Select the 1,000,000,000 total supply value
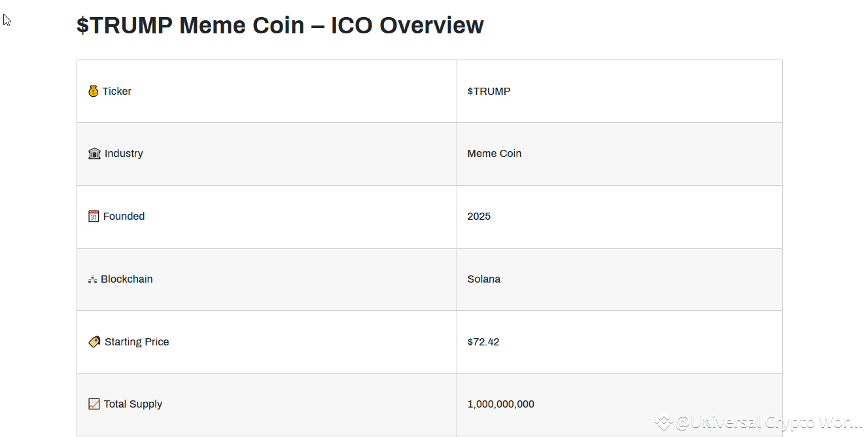The width and height of the screenshot is (868, 437). click(500, 404)
